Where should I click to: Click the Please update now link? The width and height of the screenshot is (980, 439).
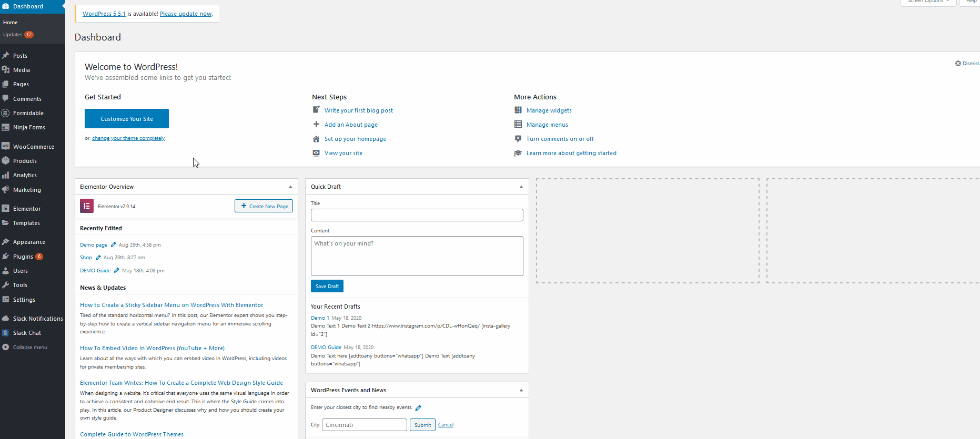coord(186,14)
